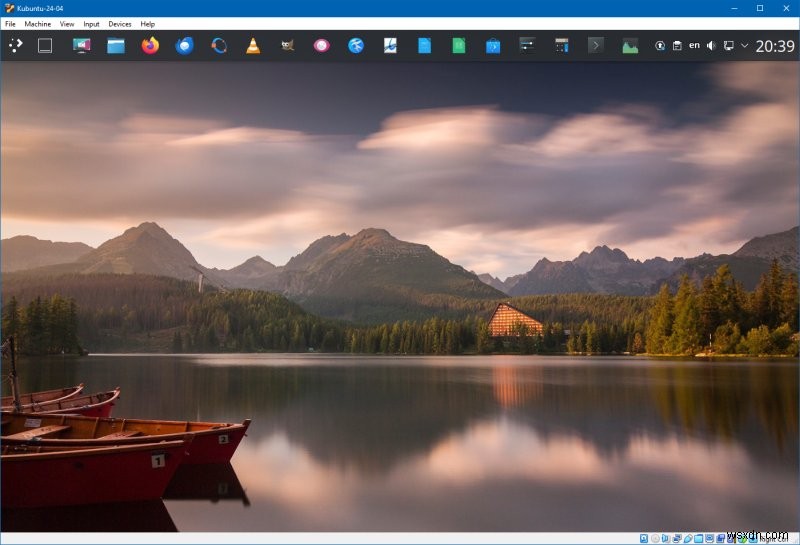Launch the blue document Writer icon
The height and width of the screenshot is (545, 800).
424,45
